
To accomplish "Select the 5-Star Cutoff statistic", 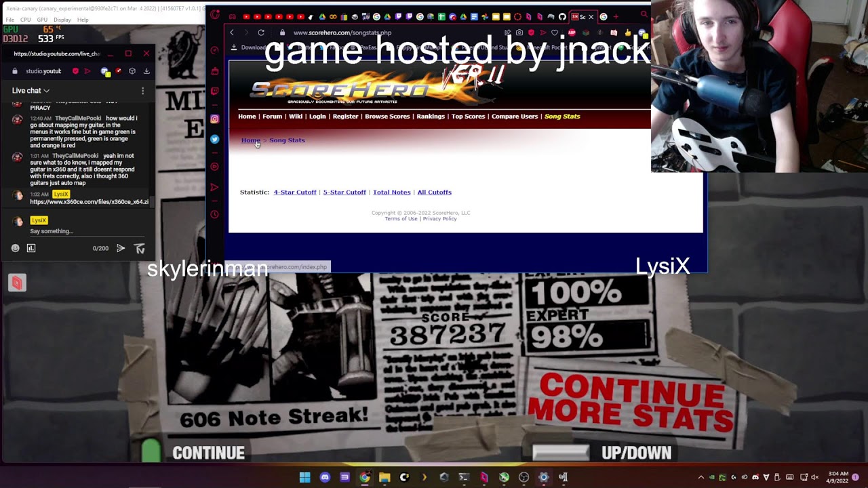I will point(344,192).
